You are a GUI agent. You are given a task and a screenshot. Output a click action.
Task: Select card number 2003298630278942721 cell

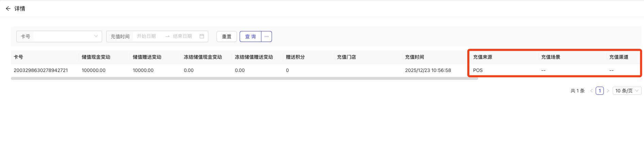pyautogui.click(x=41, y=70)
